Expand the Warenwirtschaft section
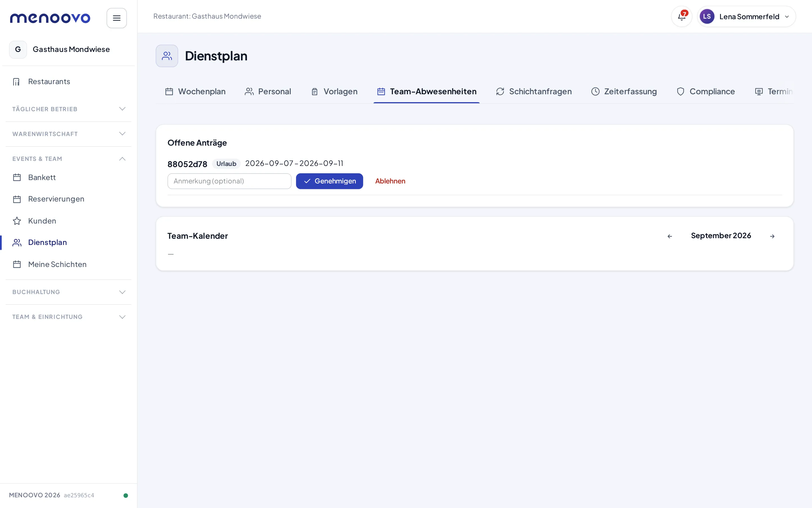The image size is (812, 508). click(x=69, y=134)
